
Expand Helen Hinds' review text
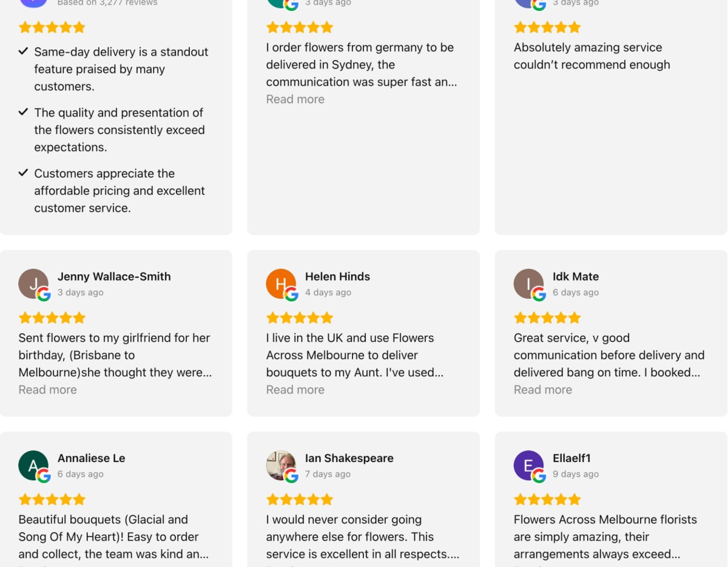coord(295,389)
